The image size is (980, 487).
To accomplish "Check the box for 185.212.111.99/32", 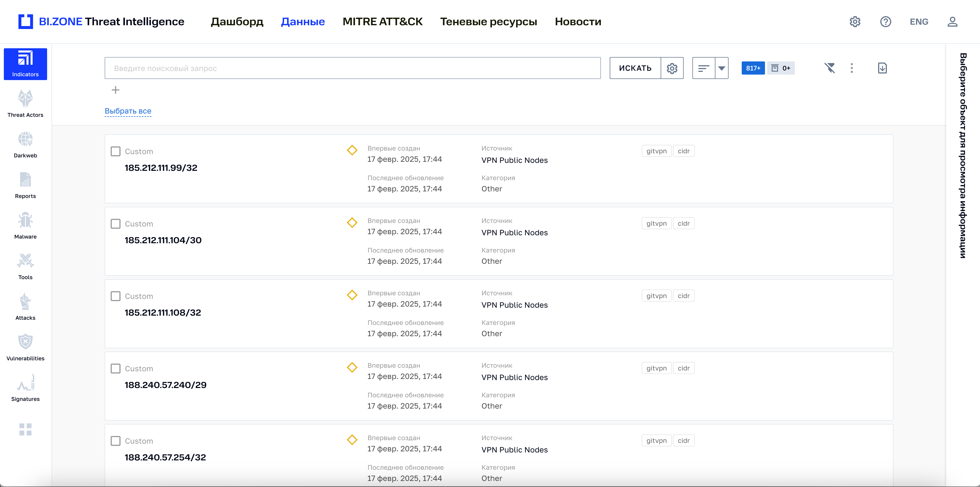I will pyautogui.click(x=116, y=151).
